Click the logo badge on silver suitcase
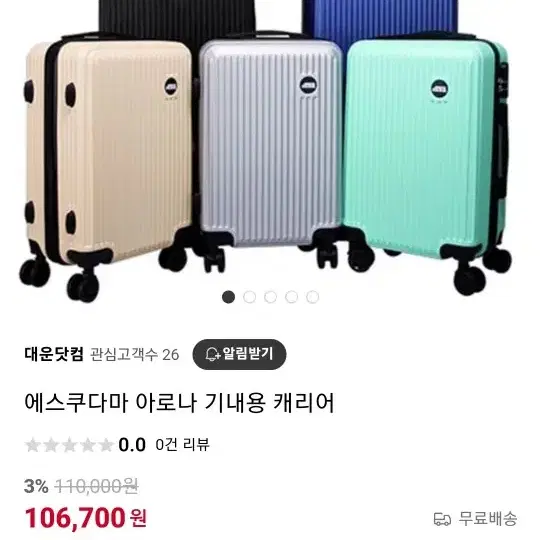Screen dimensions: 540x540 (308, 85)
